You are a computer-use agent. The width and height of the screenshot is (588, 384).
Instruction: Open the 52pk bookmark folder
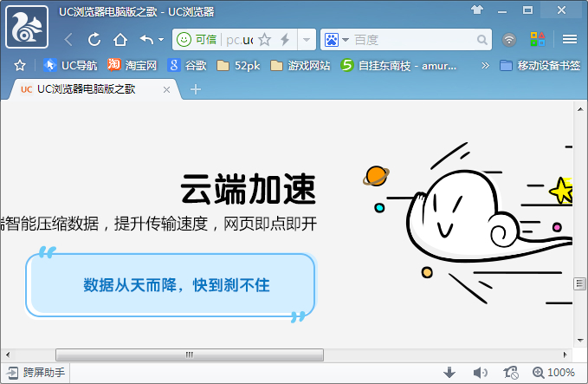[238, 66]
